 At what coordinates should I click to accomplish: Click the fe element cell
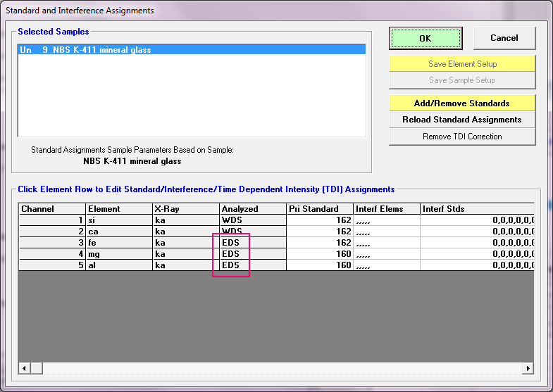118,243
